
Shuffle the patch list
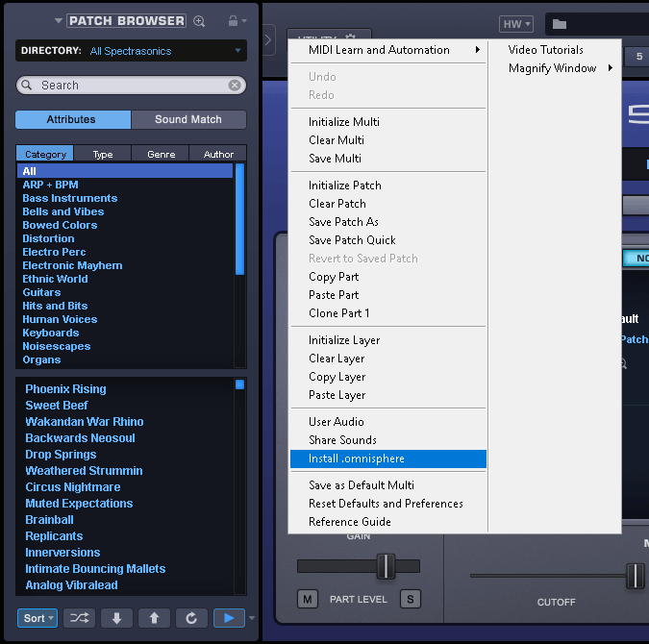coord(79,618)
